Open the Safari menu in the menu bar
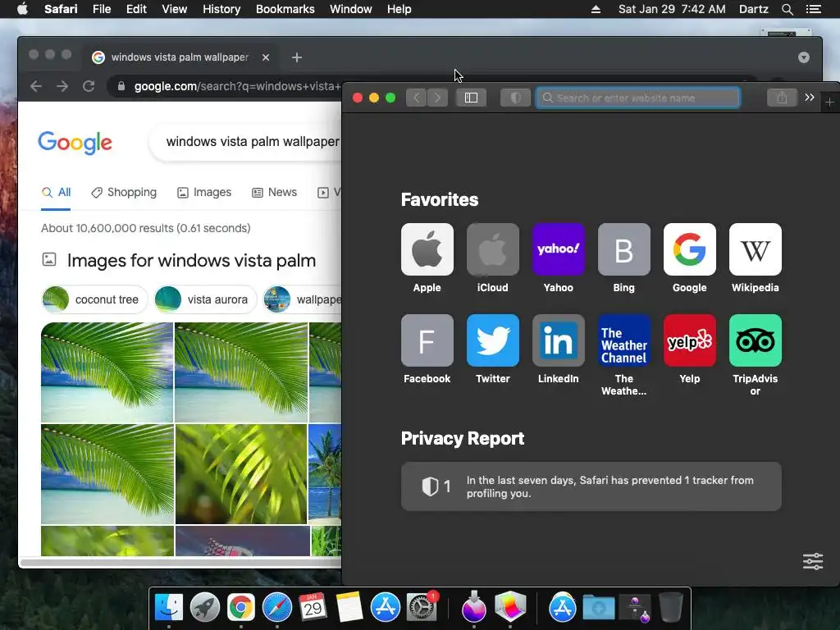 [x=61, y=9]
